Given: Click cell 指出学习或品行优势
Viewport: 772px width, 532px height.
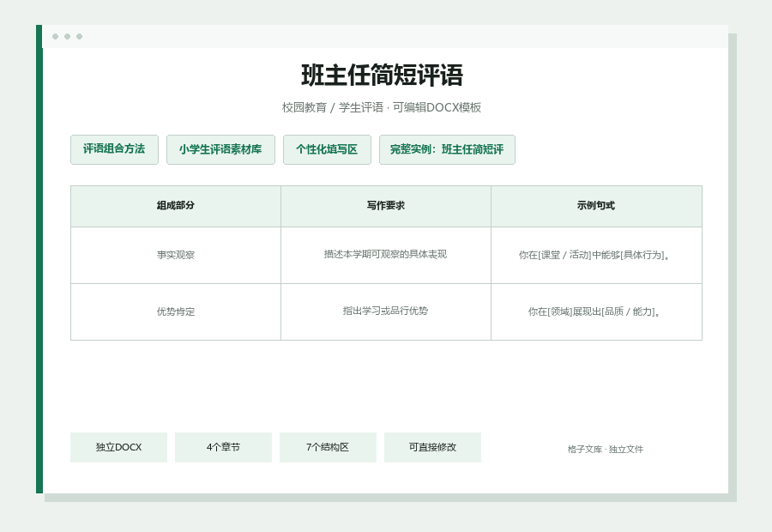Looking at the screenshot, I should coord(385,311).
